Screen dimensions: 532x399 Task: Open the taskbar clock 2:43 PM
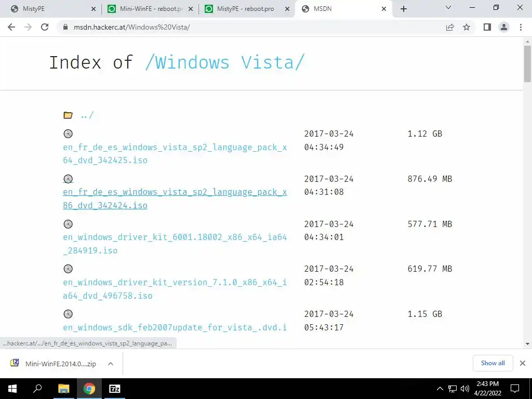click(487, 389)
